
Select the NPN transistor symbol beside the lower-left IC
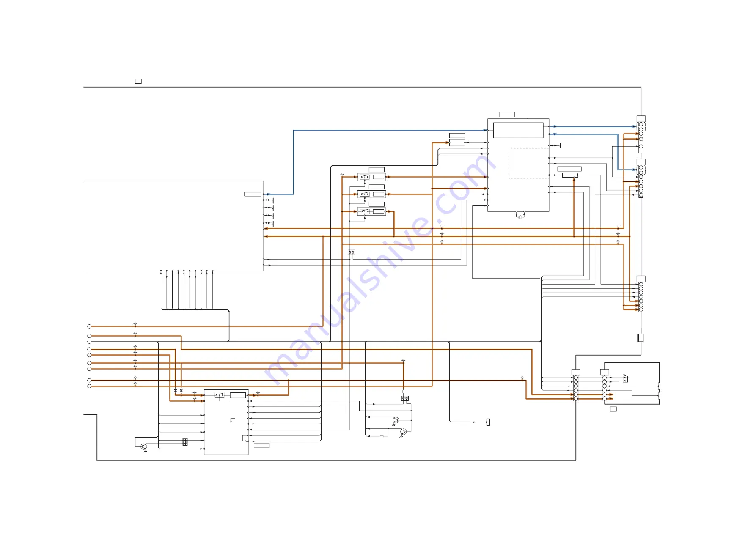coord(144,447)
